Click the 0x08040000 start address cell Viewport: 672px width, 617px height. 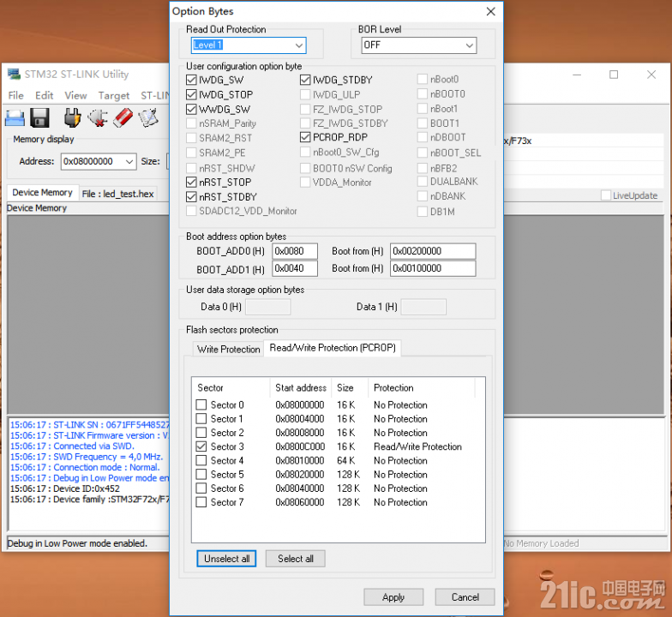tap(300, 488)
